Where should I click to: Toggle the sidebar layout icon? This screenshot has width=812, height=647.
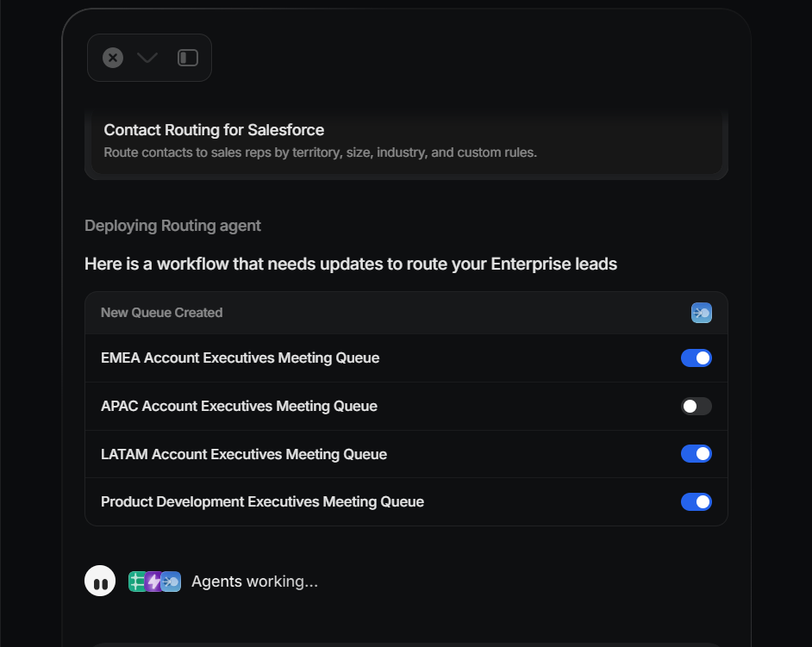pos(187,58)
